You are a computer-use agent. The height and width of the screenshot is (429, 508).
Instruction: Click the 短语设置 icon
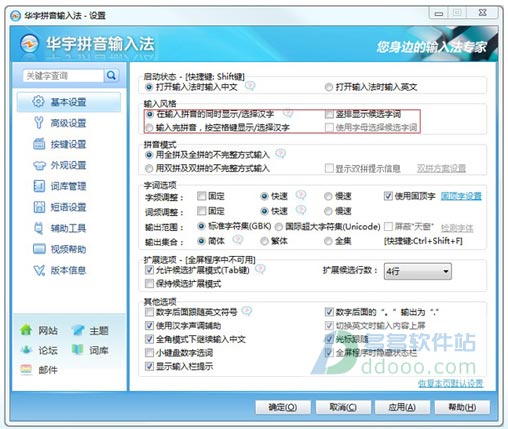point(39,207)
